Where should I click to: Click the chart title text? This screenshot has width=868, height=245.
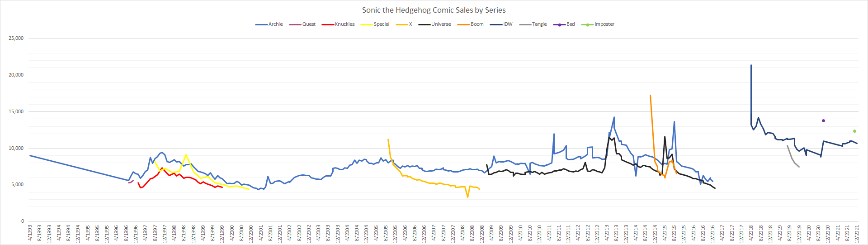point(434,10)
